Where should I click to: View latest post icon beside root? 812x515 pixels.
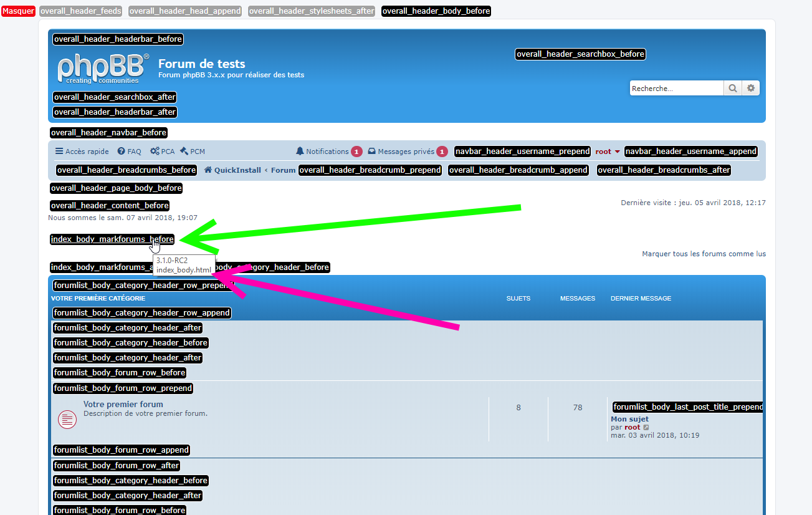646,428
